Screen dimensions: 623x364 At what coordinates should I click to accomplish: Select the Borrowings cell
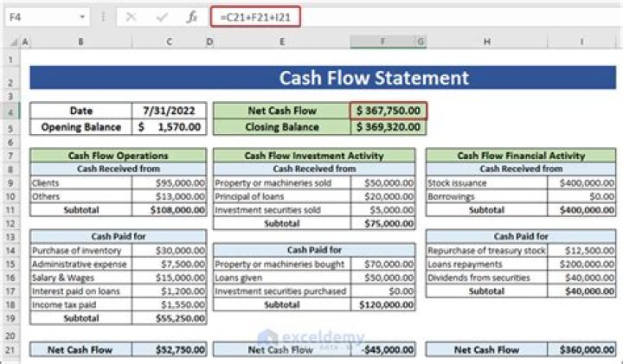(486, 196)
